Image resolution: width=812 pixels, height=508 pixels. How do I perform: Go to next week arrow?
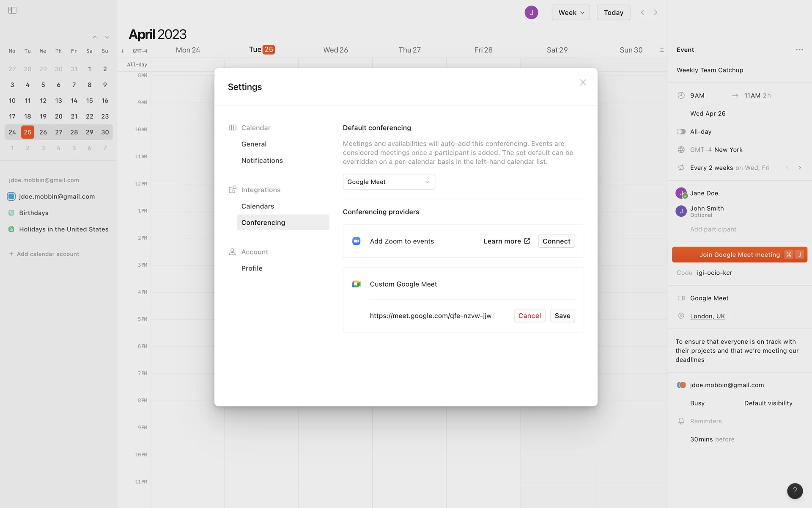pyautogui.click(x=656, y=12)
